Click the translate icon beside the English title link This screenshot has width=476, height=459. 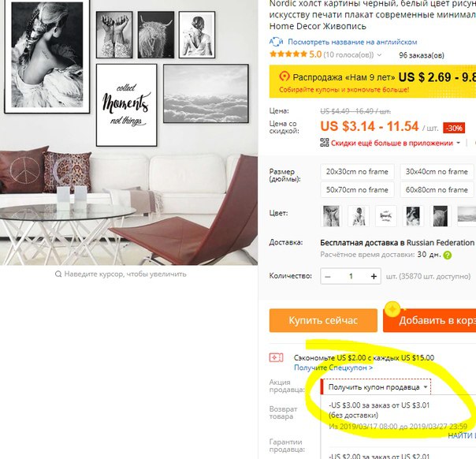[276, 42]
